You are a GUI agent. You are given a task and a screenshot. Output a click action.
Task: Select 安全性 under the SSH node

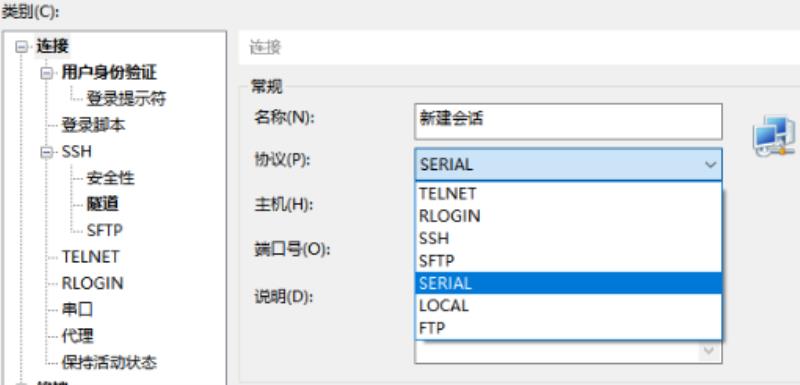click(111, 178)
